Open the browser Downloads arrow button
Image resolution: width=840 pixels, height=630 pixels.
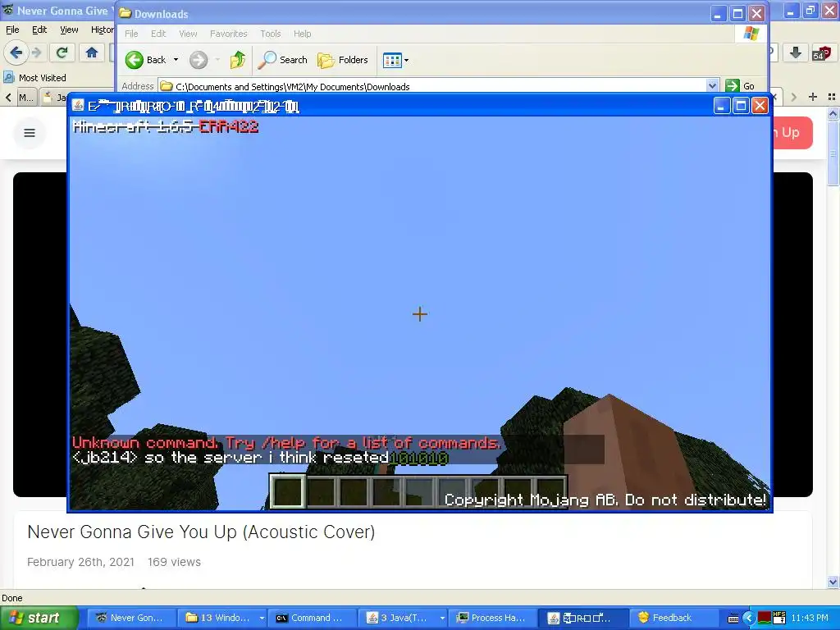coord(796,52)
